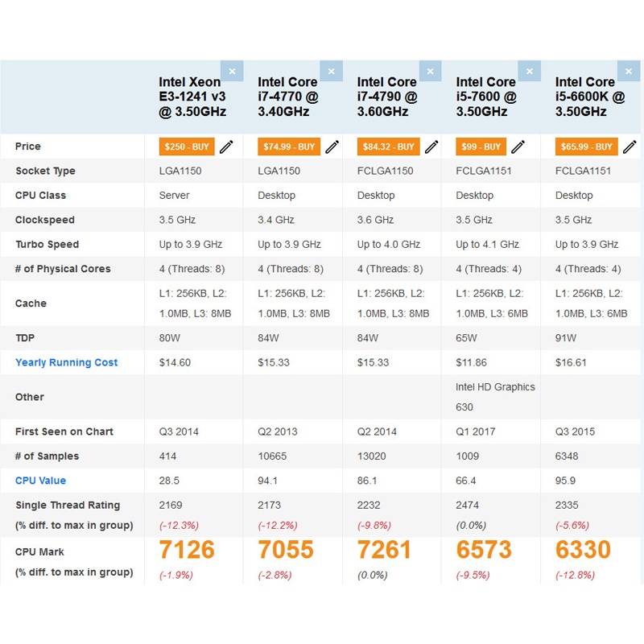The image size is (644, 644).
Task: Click the Other row label
Action: point(30,397)
